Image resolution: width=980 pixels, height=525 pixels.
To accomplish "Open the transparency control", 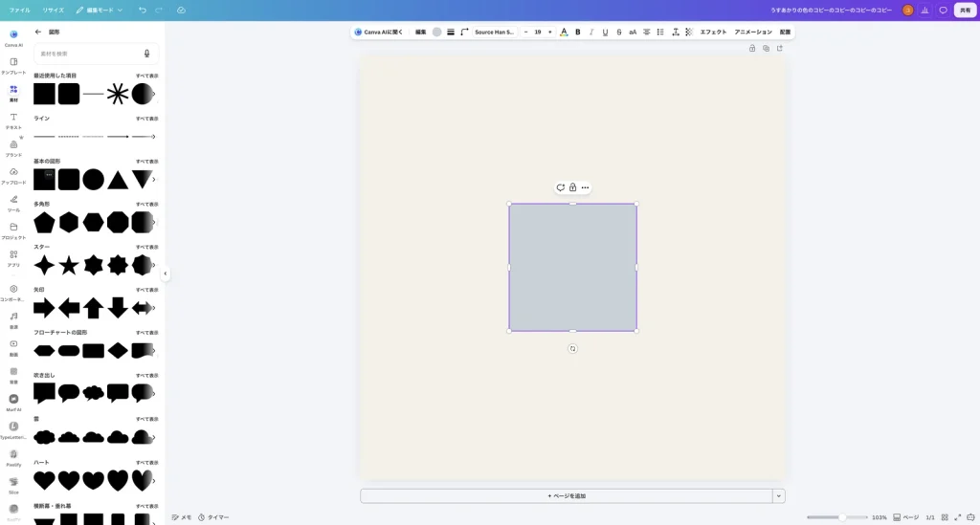I will (x=689, y=32).
